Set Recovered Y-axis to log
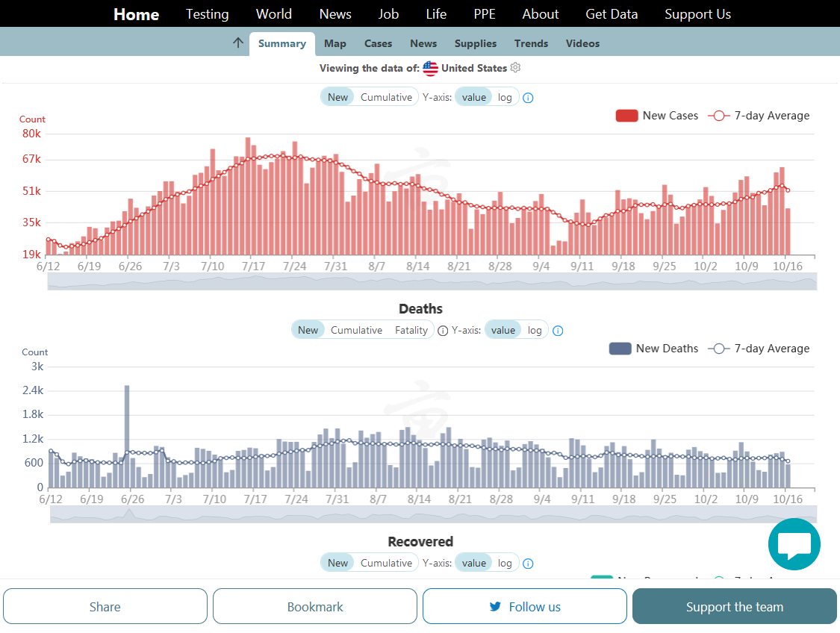 point(505,563)
